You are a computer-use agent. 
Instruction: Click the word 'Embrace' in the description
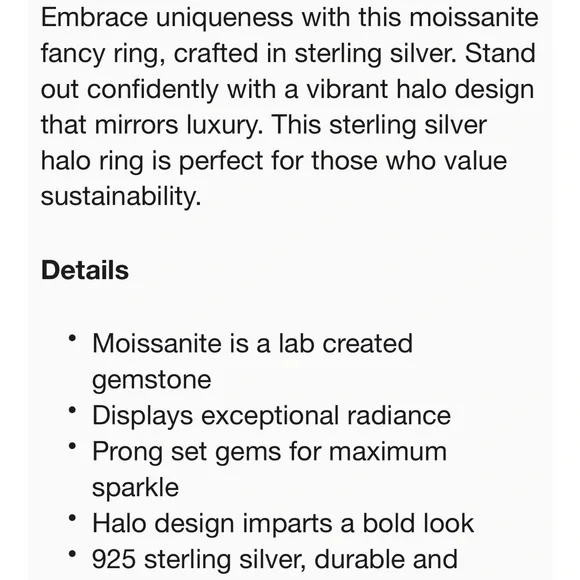tap(94, 17)
